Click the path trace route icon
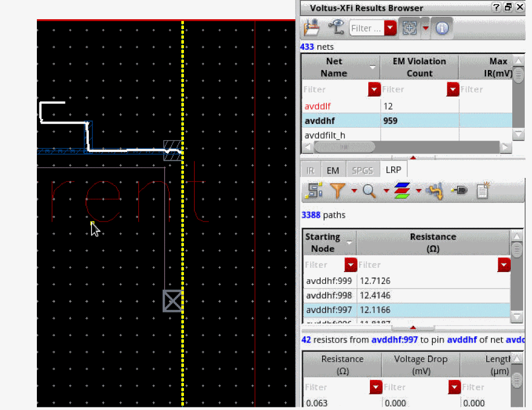 pyautogui.click(x=434, y=190)
